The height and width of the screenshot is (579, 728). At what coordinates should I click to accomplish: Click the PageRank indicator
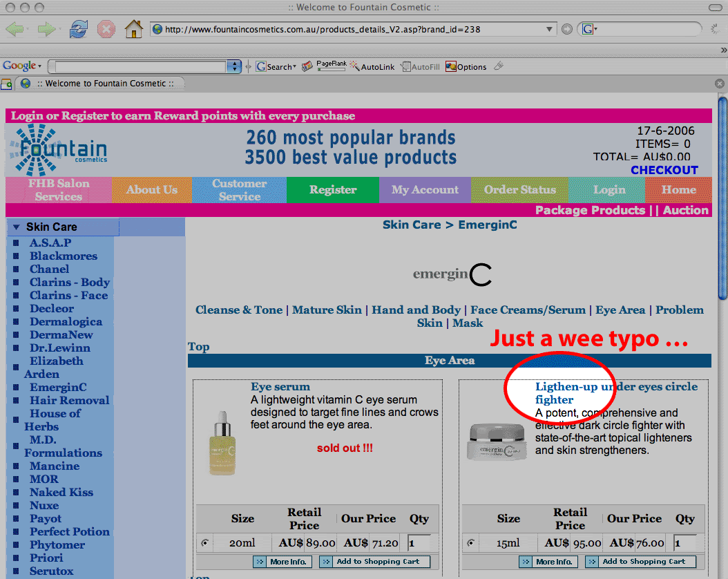point(331,66)
